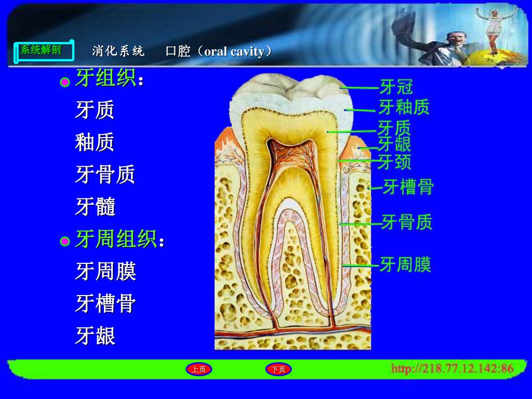The width and height of the screenshot is (532, 399).
Task: Click the green 牙周膜 diagram label
Action: click(405, 264)
